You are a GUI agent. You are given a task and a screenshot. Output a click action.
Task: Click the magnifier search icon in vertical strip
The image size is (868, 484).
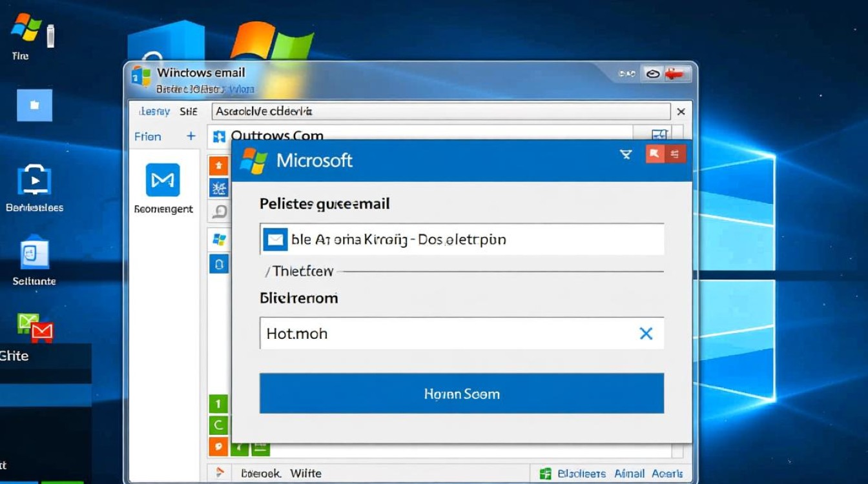[x=219, y=211]
